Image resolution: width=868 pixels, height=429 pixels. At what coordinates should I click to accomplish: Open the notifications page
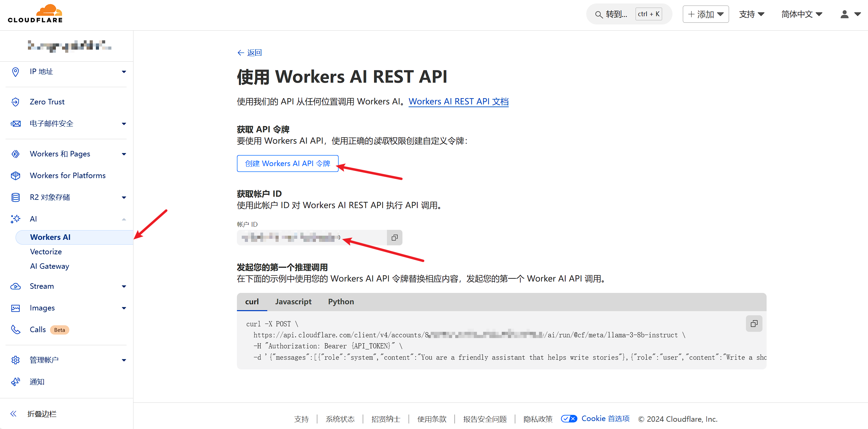click(x=37, y=382)
